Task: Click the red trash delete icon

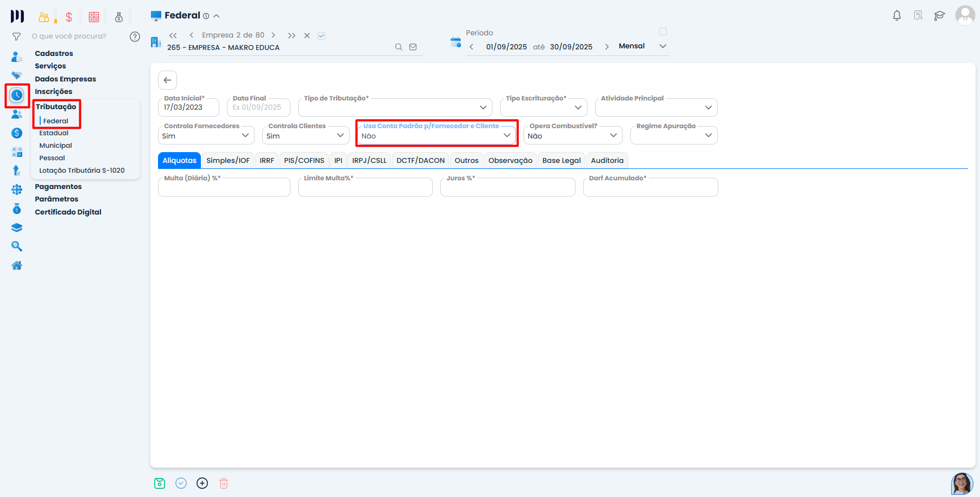Action: [x=224, y=483]
